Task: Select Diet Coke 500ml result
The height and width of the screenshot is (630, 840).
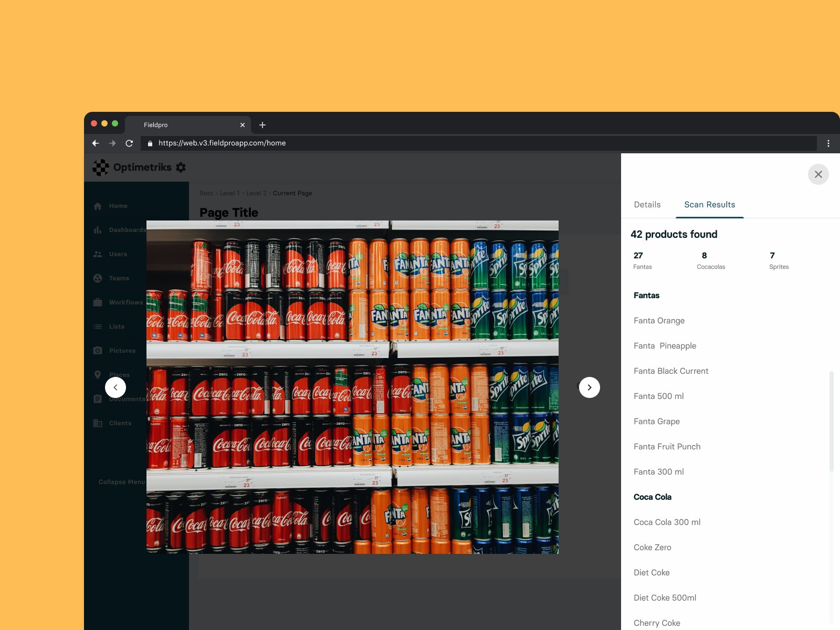Action: [x=665, y=598]
